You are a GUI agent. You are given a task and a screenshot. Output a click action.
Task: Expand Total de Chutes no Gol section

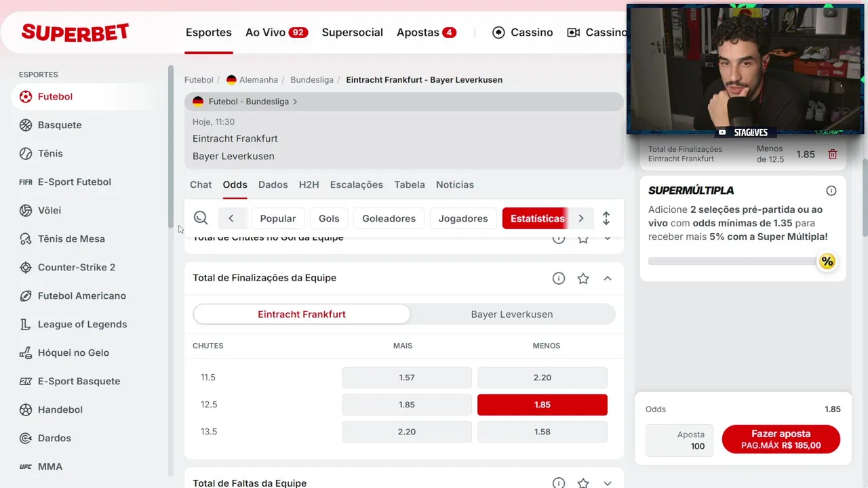608,239
